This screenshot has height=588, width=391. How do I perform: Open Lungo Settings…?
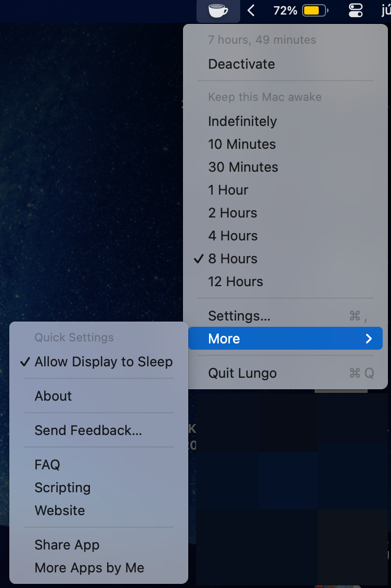coord(285,316)
